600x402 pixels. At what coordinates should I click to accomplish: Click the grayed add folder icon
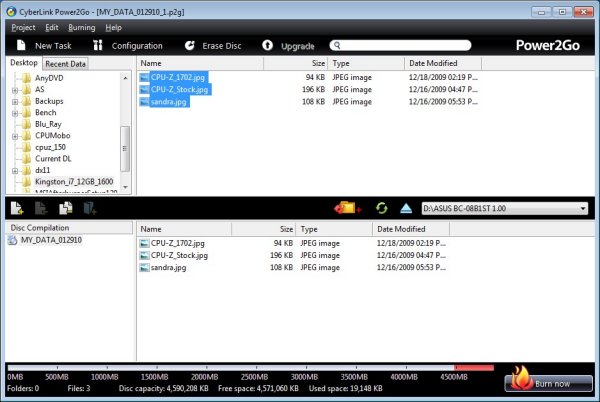[90, 208]
